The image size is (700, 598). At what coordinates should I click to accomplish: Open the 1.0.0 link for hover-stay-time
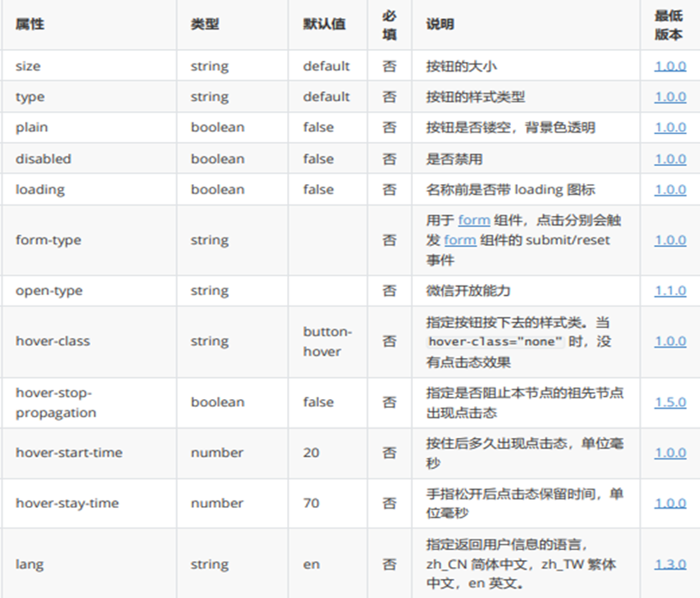click(x=670, y=503)
